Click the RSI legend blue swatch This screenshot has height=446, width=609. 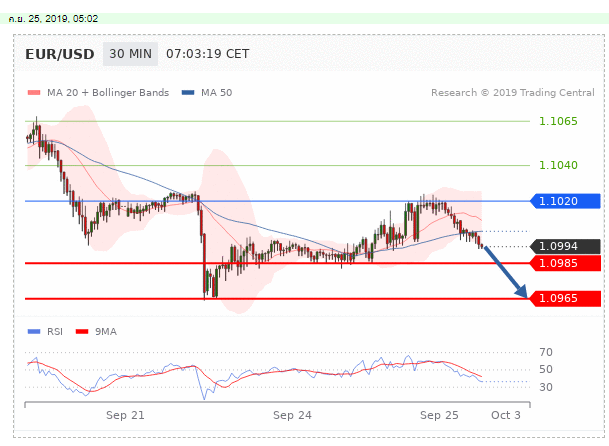(34, 332)
